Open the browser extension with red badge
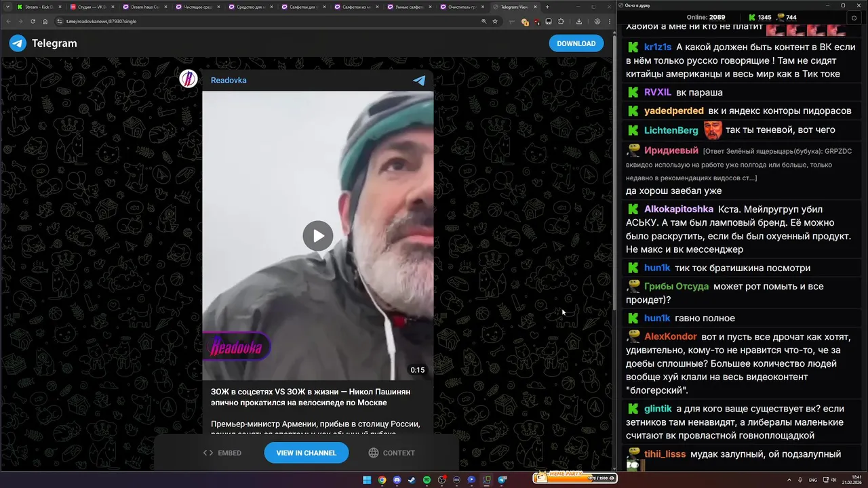Viewport: 868px width, 488px height. pos(536,21)
